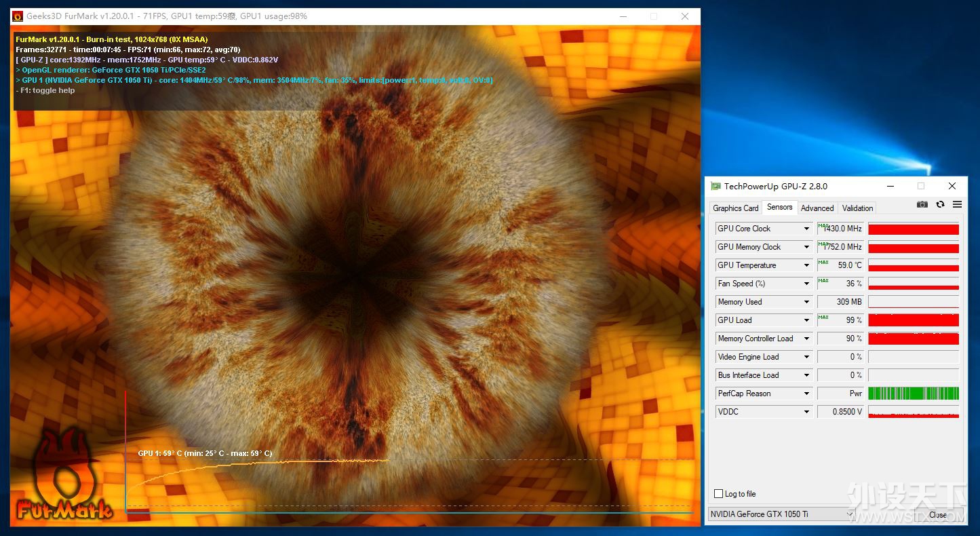Expand the Memory Used sensor dropdown
Image resolution: width=980 pixels, height=536 pixels.
point(806,302)
